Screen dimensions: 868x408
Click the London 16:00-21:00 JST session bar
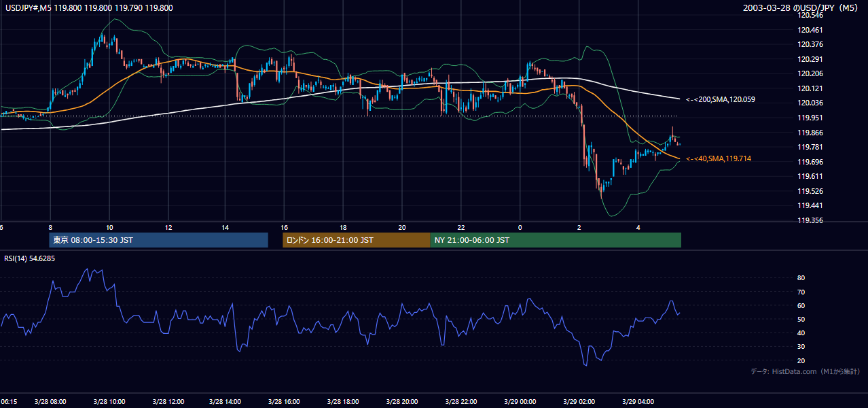(357, 240)
